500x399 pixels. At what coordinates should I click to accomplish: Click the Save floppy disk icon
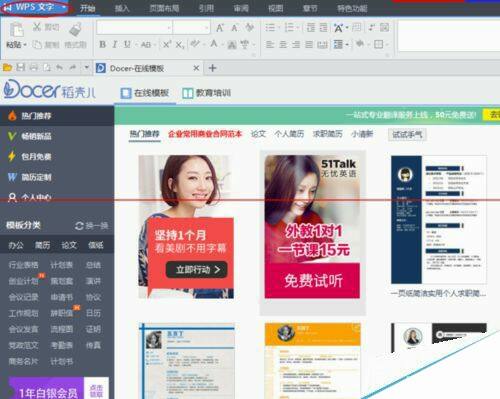(x=21, y=68)
